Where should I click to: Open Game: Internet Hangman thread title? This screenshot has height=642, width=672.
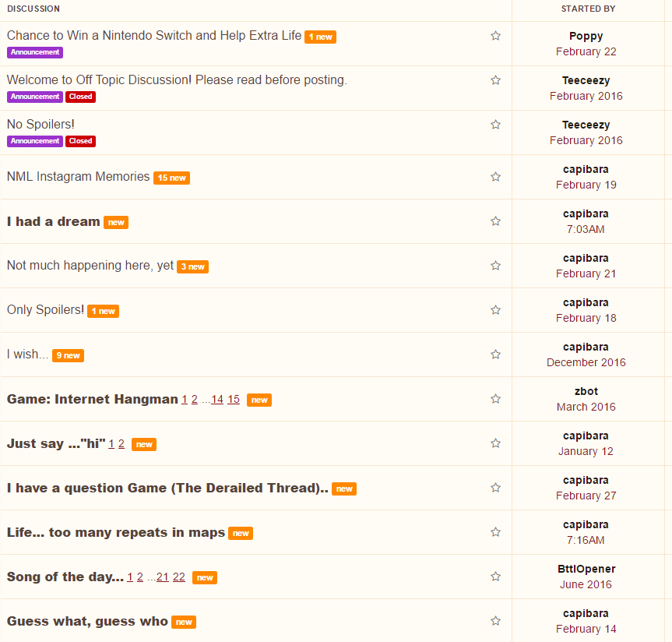92,399
